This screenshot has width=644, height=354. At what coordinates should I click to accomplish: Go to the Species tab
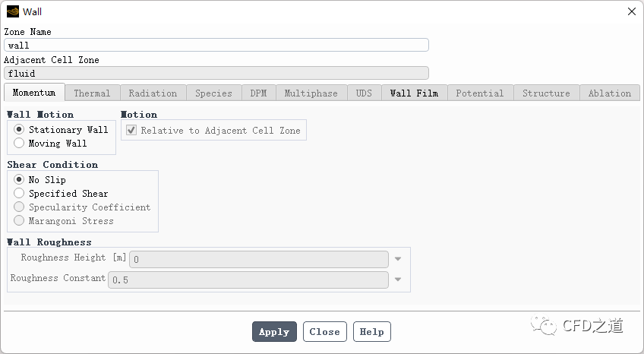213,93
